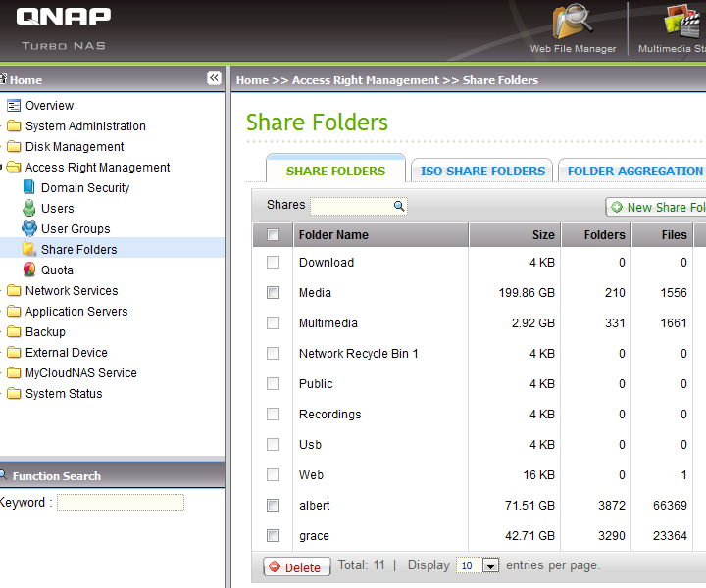Open the Multimedia Station icon
Screen dimensions: 706x588
[681, 24]
